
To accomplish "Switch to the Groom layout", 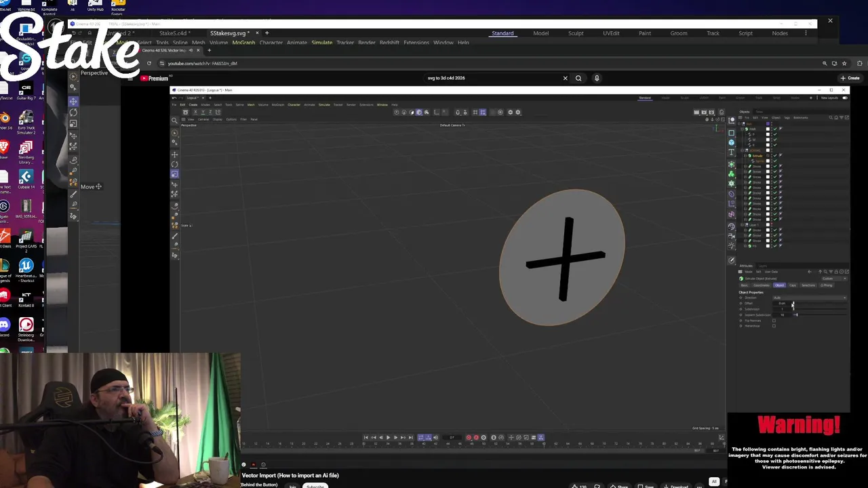I will coord(679,33).
